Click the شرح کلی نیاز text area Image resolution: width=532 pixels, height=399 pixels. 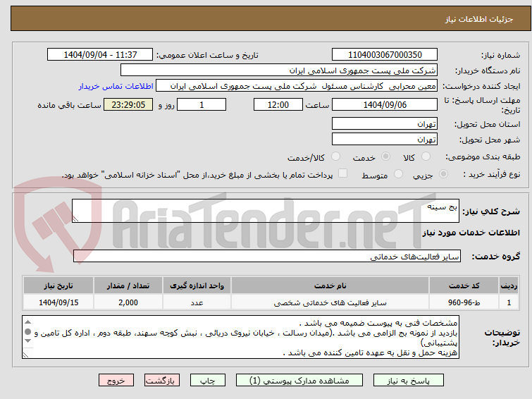266,211
